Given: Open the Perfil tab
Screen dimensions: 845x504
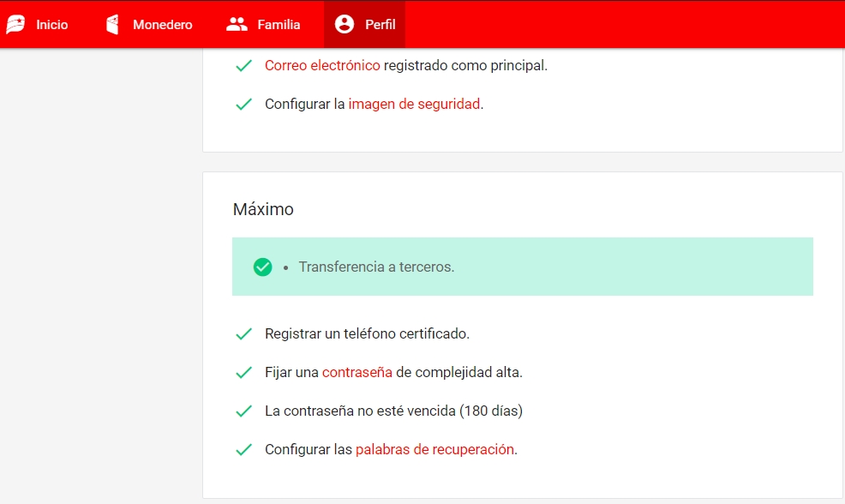Looking at the screenshot, I should tap(365, 24).
